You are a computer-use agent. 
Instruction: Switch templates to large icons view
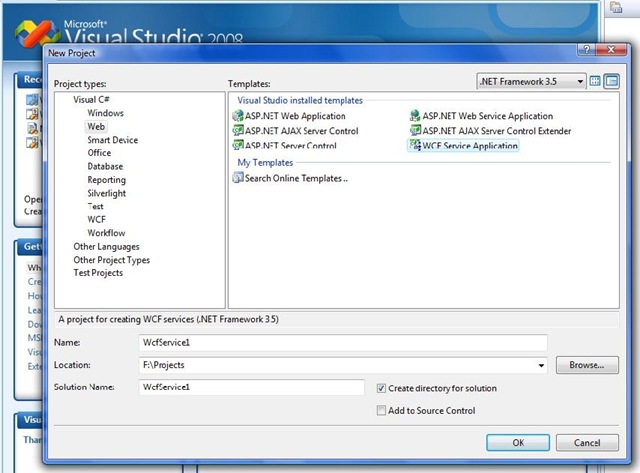(x=595, y=81)
